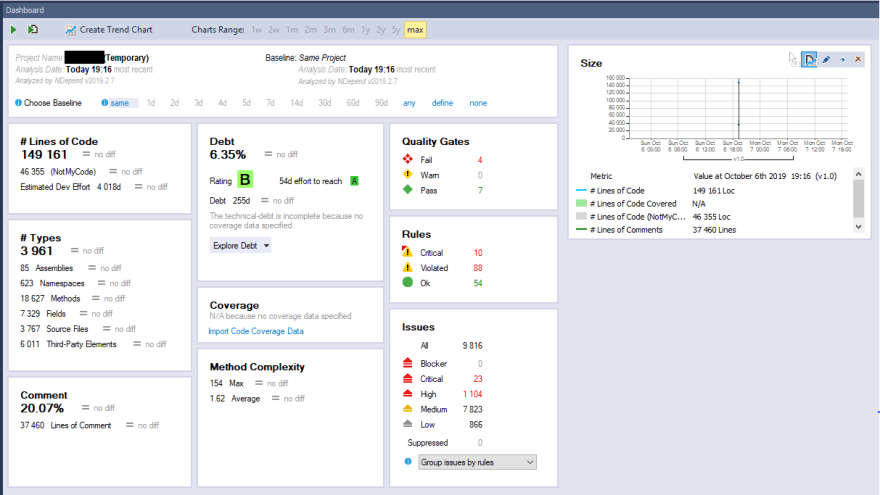Click the Import Code Coverage Data link

[x=256, y=331]
